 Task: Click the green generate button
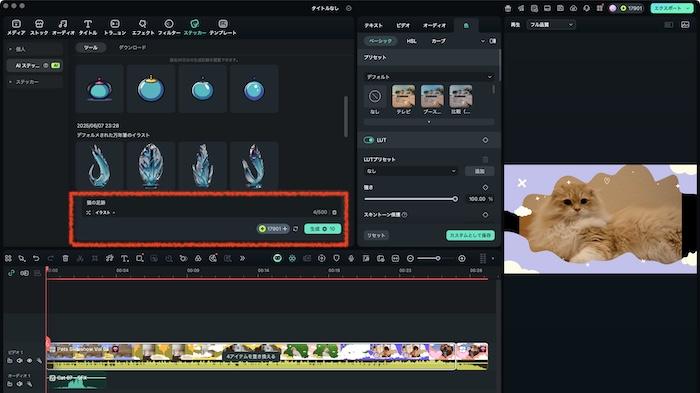point(322,229)
